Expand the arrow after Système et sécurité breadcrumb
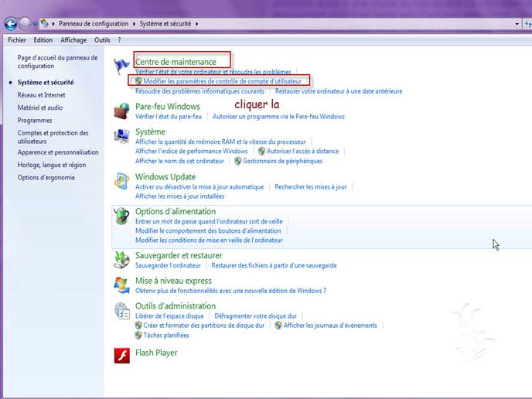Viewport: 532px width, 399px height. pyautogui.click(x=197, y=24)
